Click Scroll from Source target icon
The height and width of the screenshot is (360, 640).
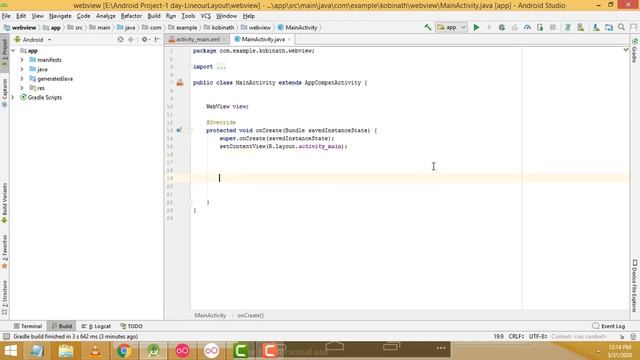[120, 40]
